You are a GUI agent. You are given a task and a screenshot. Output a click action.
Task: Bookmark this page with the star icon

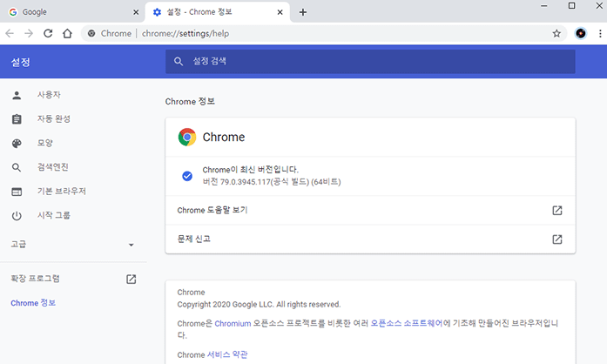pyautogui.click(x=556, y=34)
